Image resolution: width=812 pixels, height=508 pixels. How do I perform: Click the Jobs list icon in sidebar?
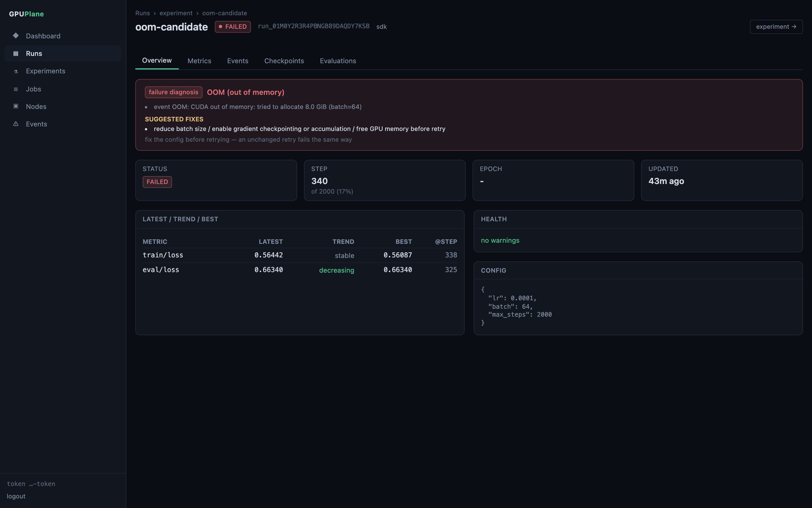pyautogui.click(x=16, y=89)
